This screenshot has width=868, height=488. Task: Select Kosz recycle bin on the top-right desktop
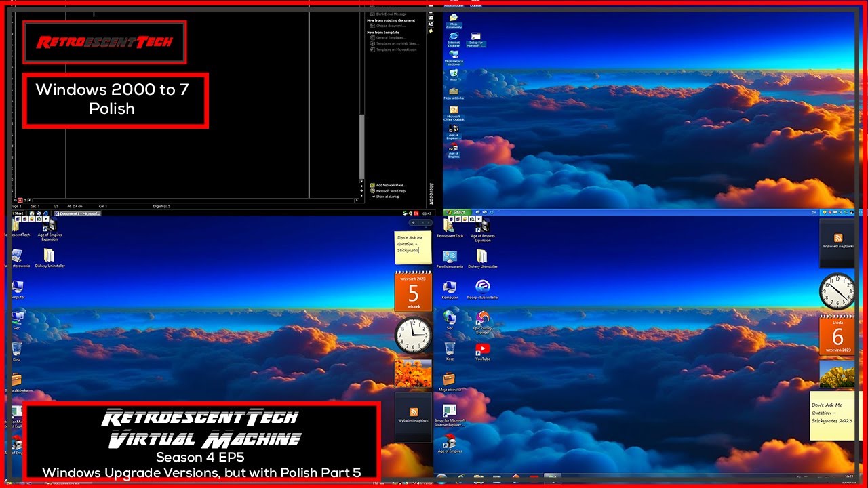454,75
